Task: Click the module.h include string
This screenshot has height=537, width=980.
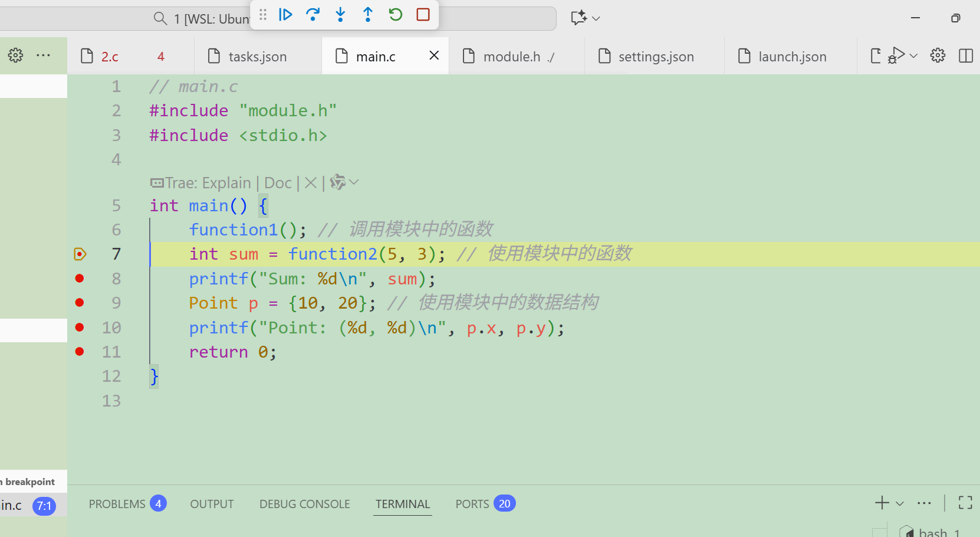Action: [x=288, y=110]
